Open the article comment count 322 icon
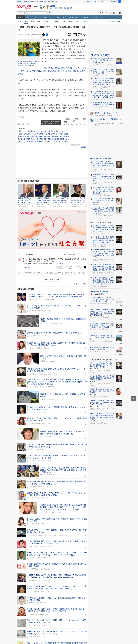 tap(33, 35)
